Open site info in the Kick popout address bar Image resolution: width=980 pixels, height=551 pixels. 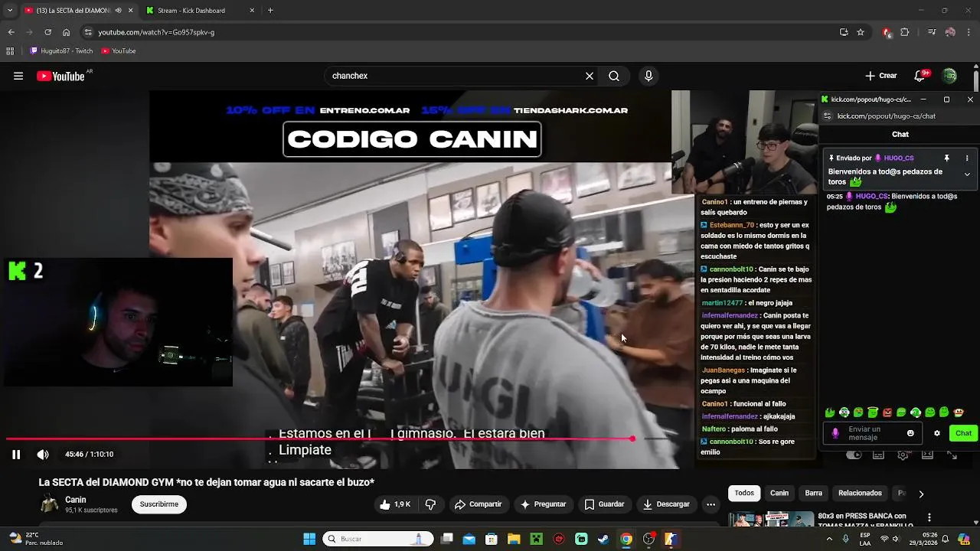827,116
